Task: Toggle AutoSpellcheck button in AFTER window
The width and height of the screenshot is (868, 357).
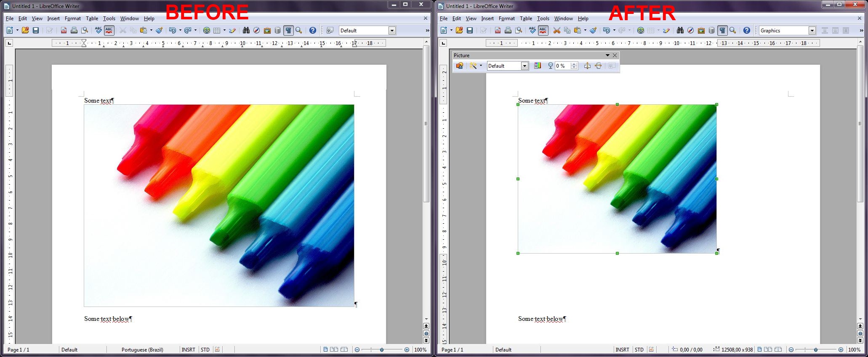Action: (x=543, y=30)
